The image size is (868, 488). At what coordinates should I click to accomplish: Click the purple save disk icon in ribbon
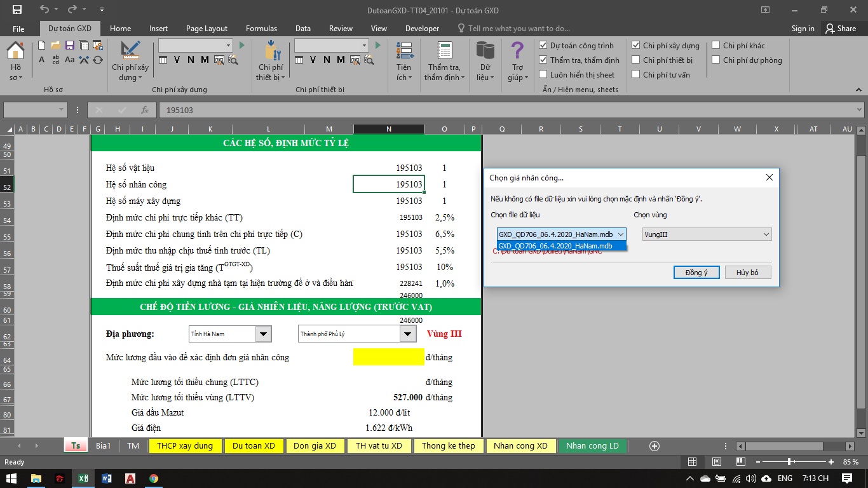69,45
